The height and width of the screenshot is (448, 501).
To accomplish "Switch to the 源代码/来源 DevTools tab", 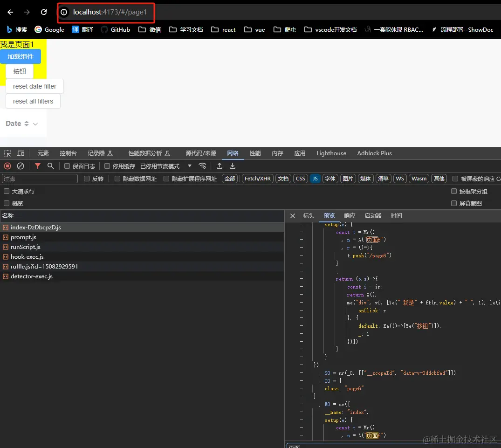I will (x=201, y=153).
